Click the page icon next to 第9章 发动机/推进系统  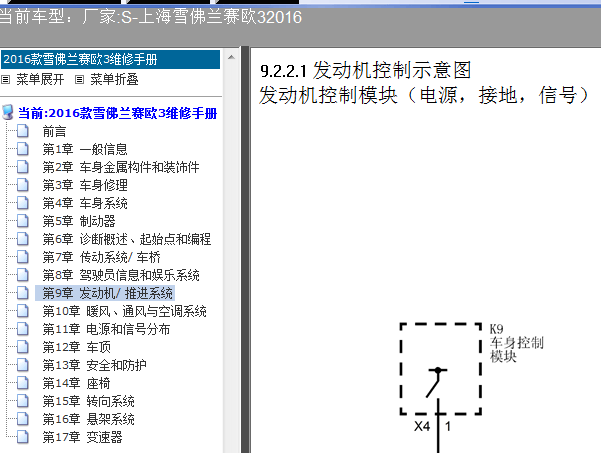tap(23, 293)
